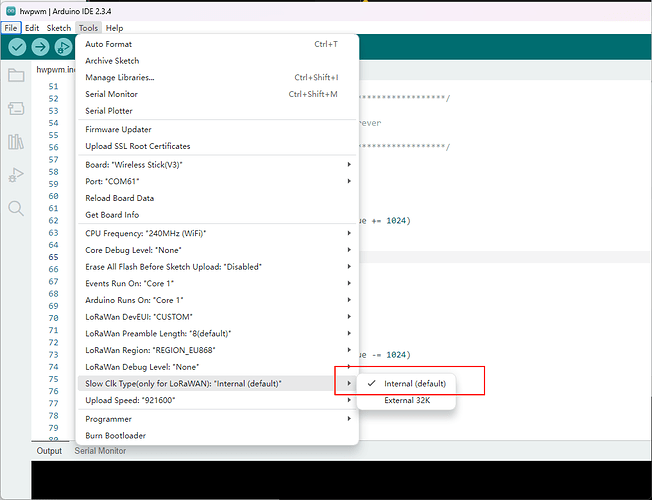
Task: Expand Erase All Flash Before Sketch Upload arrow
Action: coord(349,266)
